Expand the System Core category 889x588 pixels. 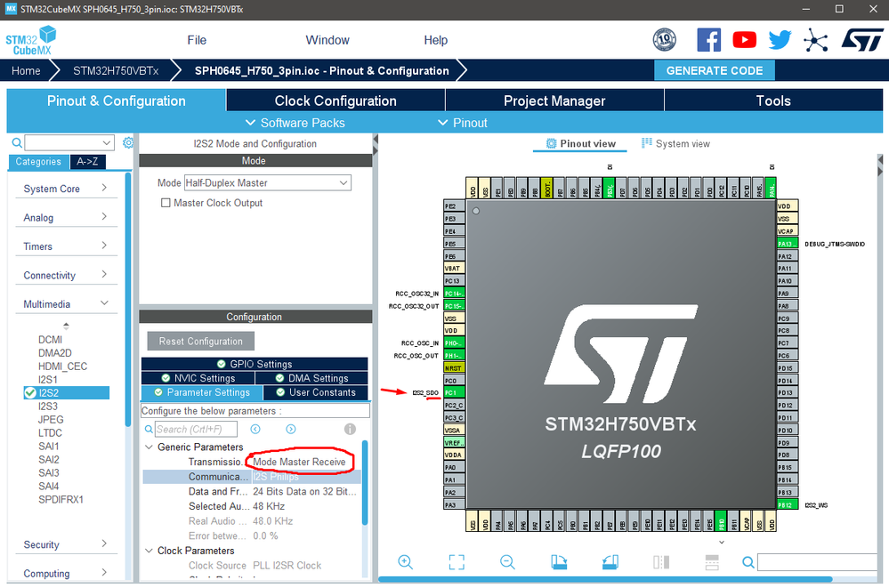click(x=66, y=189)
